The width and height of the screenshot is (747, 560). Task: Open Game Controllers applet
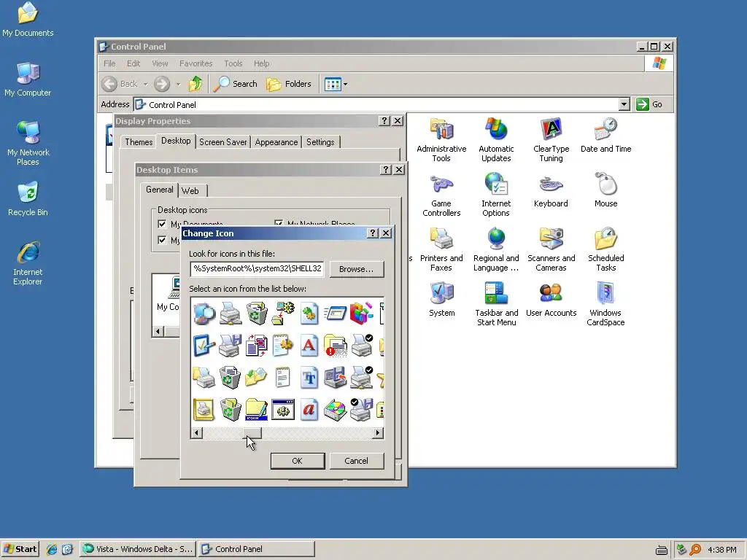441,195
